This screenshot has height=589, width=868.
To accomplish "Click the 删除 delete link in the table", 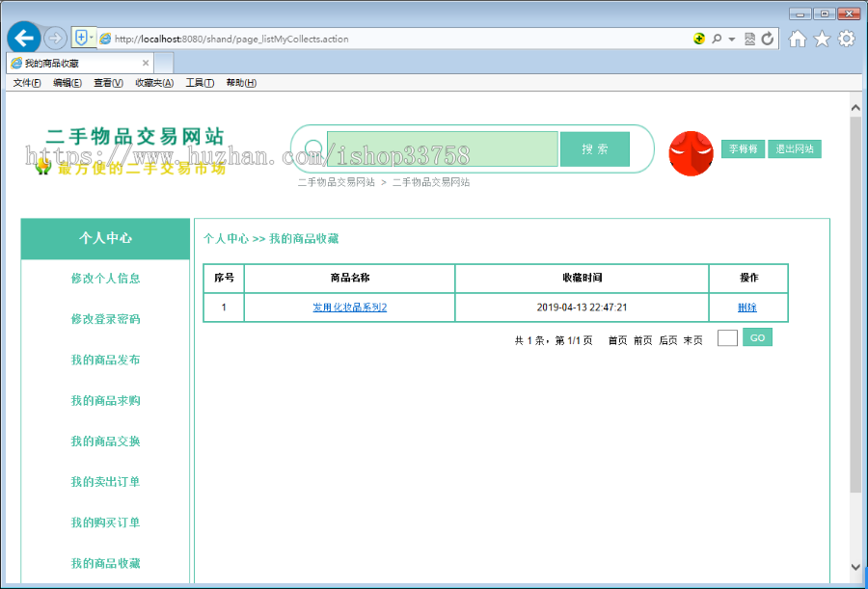I will (748, 307).
